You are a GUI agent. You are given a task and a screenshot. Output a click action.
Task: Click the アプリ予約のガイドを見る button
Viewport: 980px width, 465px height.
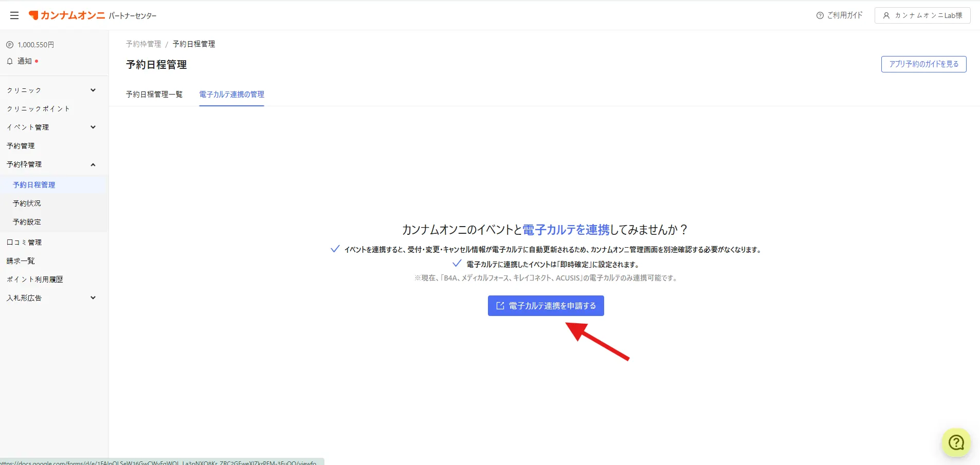click(924, 64)
